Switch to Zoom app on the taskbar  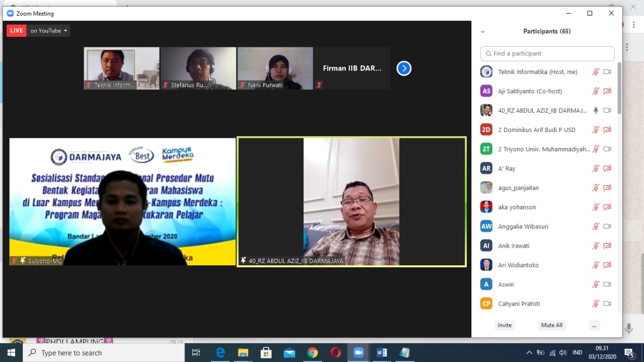359,352
